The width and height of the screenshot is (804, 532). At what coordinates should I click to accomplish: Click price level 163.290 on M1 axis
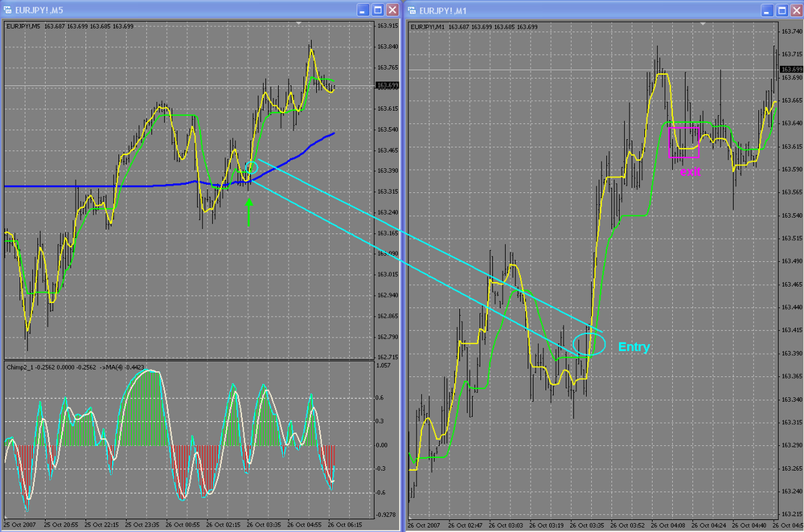pos(792,445)
